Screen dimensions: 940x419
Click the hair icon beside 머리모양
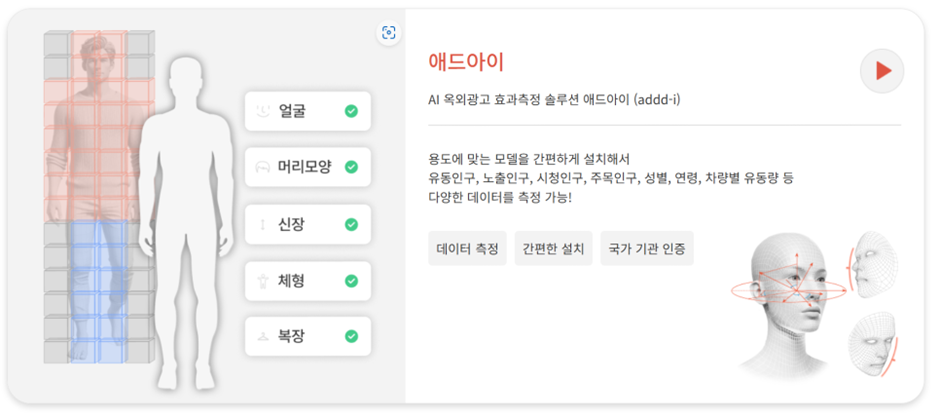(x=263, y=167)
